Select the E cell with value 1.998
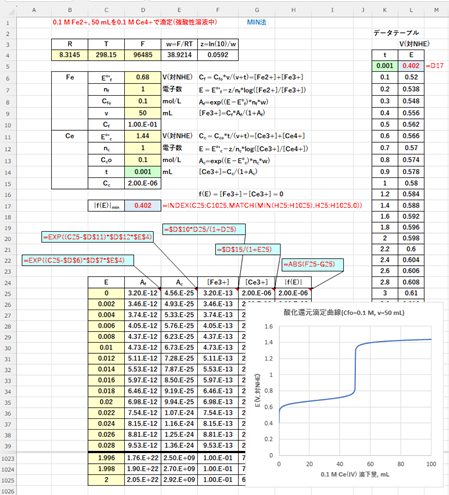Image resolution: width=449 pixels, height=495 pixels. (106, 469)
